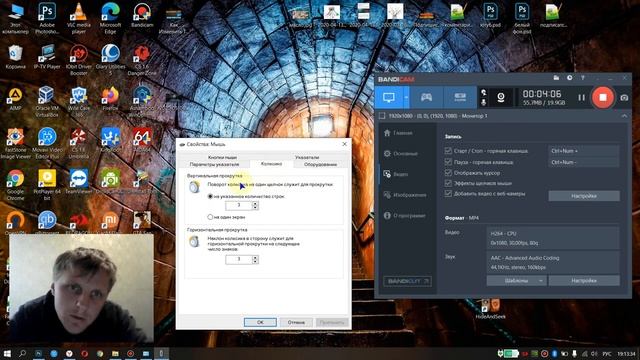Open IP-TV Player desktop shortcut
Screen dimensions: 640x360
click(x=47, y=57)
